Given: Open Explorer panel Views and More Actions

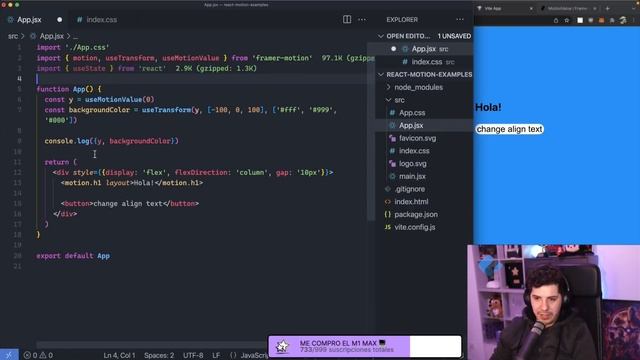Looking at the screenshot, I should (x=460, y=19).
